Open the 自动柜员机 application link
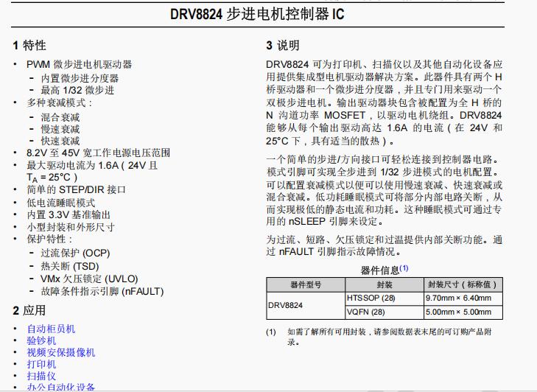Screen dimensions: 537x392 pyautogui.click(x=51, y=329)
